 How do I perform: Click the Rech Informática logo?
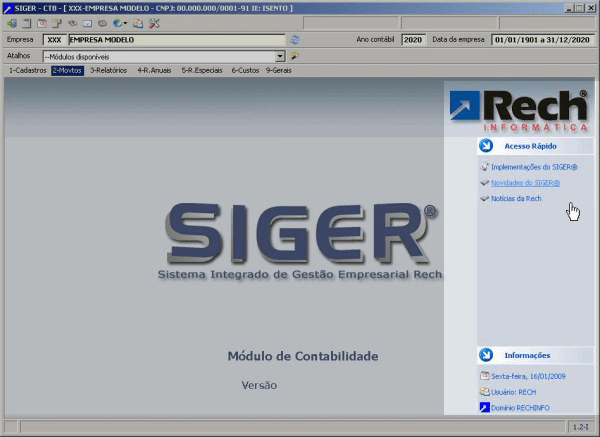pyautogui.click(x=519, y=111)
